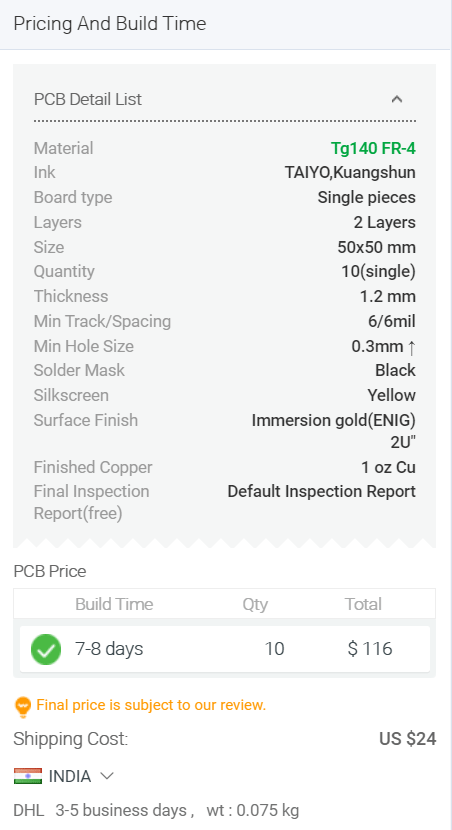Image resolution: width=452 pixels, height=830 pixels.
Task: Click the orange lightbulb hint icon
Action: pyautogui.click(x=22, y=706)
